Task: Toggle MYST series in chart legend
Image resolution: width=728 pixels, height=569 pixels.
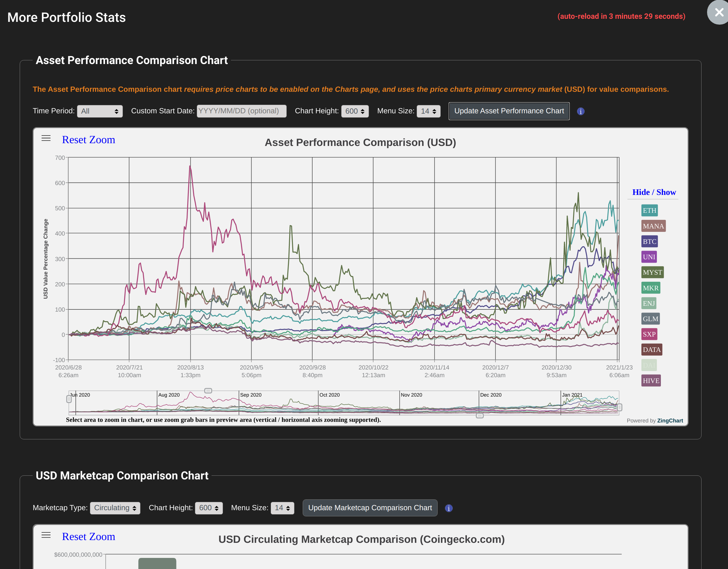Action: (x=652, y=272)
